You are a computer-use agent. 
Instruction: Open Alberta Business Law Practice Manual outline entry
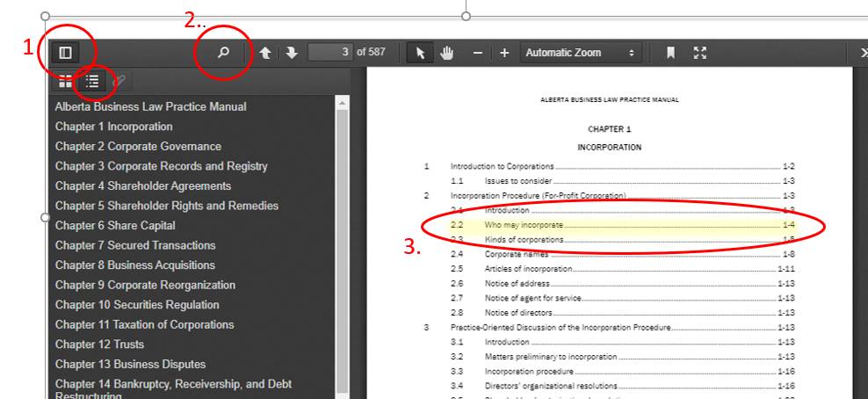click(x=150, y=106)
